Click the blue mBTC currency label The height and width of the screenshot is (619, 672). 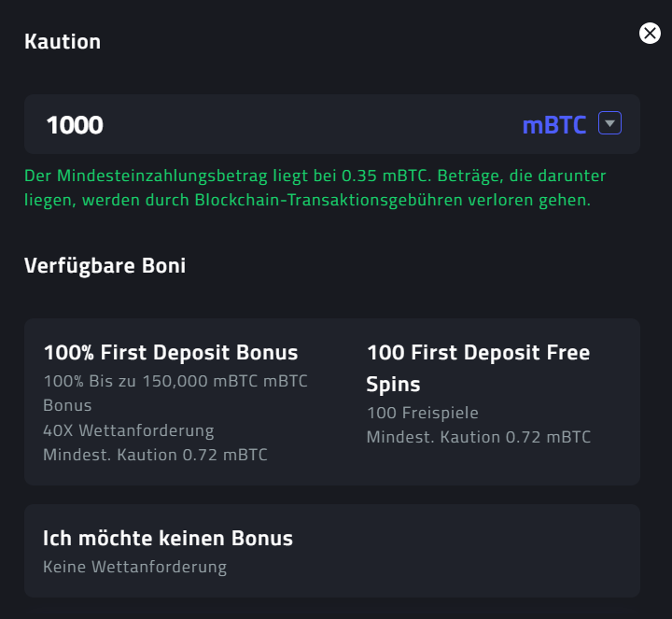[x=554, y=125]
